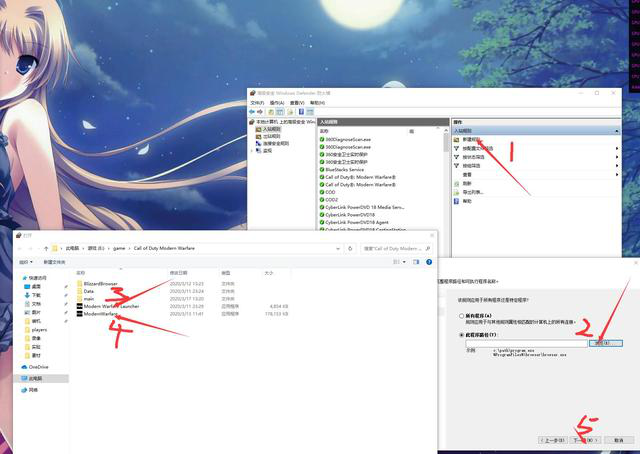The image size is (640, 454).
Task: Click the blue Help icon in the firewall toolbar
Action: pos(301,111)
